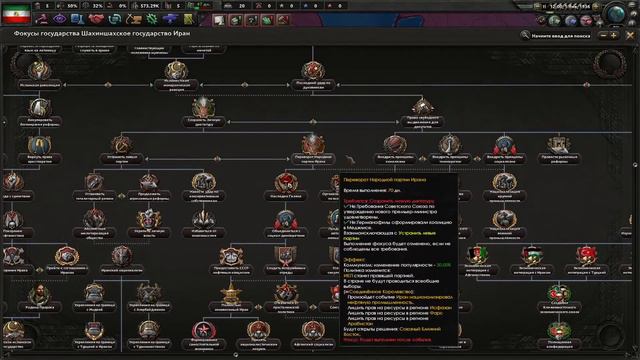Screen dimensions: 640x360
Task: Open the Iran flag country overview
Action: pos(16,13)
